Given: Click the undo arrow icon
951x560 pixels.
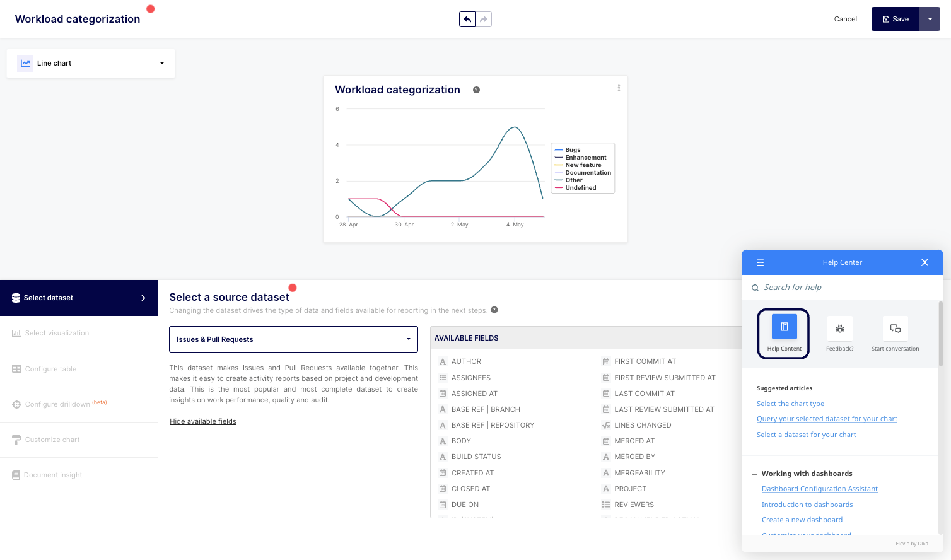Looking at the screenshot, I should (467, 20).
